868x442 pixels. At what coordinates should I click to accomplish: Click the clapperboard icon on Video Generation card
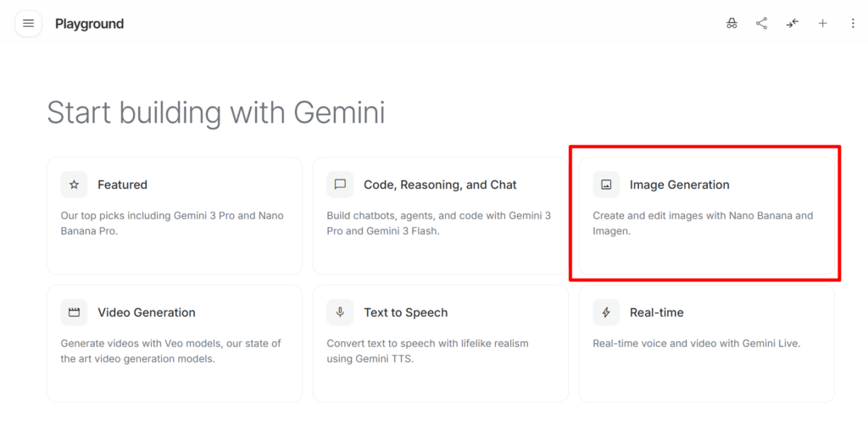[x=74, y=312]
